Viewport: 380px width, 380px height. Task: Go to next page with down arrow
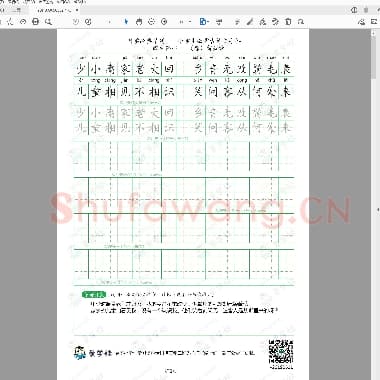pyautogui.click(x=88, y=22)
